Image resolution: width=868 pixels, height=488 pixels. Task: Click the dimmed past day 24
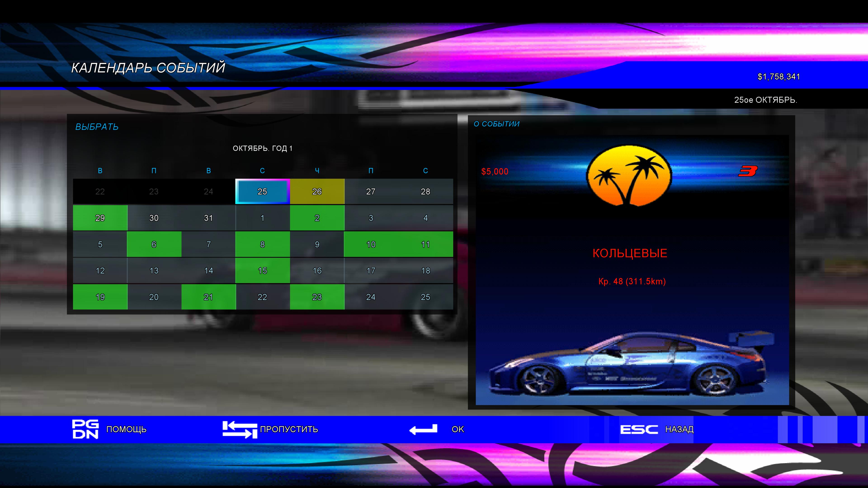pyautogui.click(x=209, y=191)
